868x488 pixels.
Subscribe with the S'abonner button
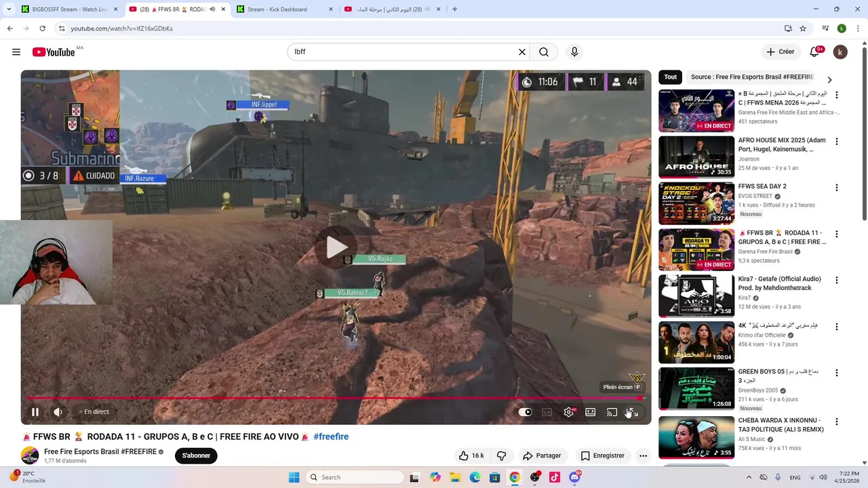196,455
